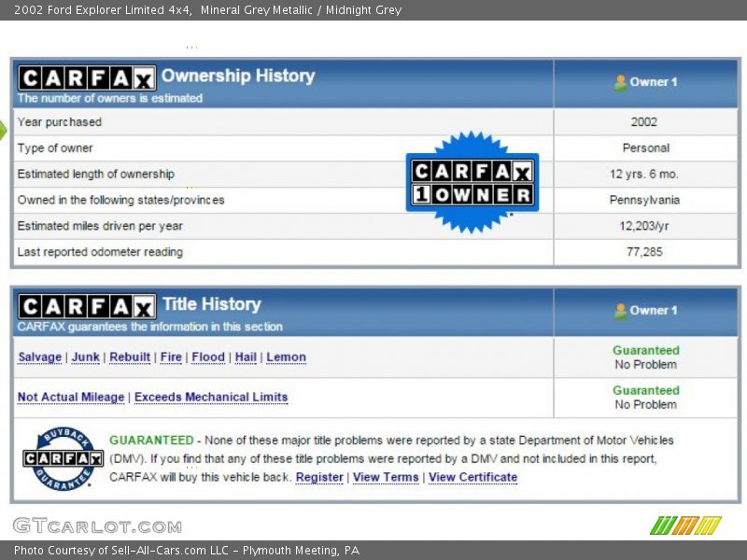747x560 pixels.
Task: Click the Pennsylvania value
Action: click(644, 200)
